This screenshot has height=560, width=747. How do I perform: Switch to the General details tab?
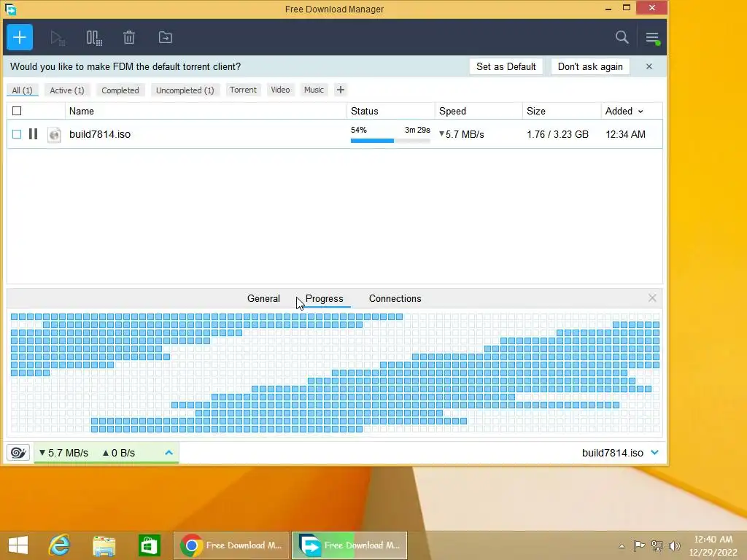tap(263, 298)
